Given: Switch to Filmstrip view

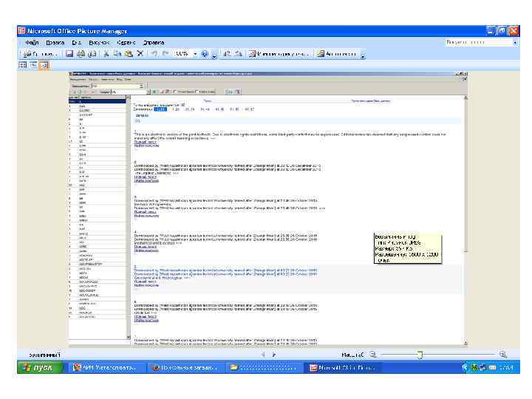Looking at the screenshot, I should pyautogui.click(x=33, y=65).
